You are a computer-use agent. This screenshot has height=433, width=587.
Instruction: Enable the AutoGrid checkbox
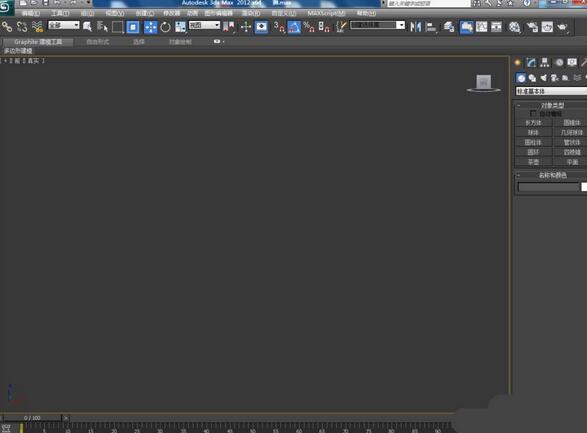pos(533,113)
